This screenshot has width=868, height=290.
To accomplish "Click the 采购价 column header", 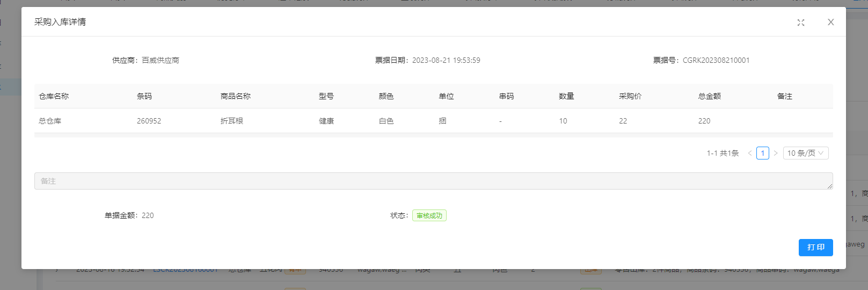I will click(630, 96).
